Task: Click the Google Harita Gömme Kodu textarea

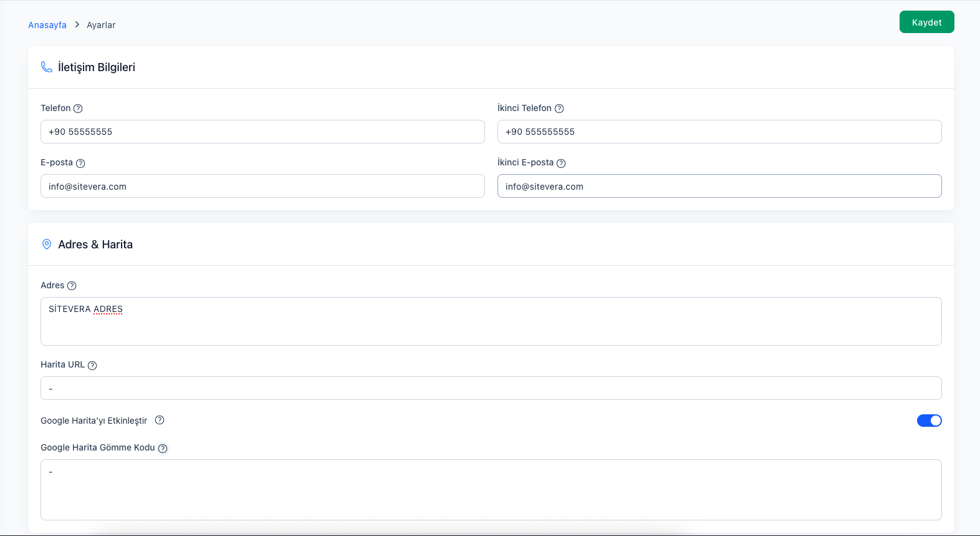Action: pos(491,490)
